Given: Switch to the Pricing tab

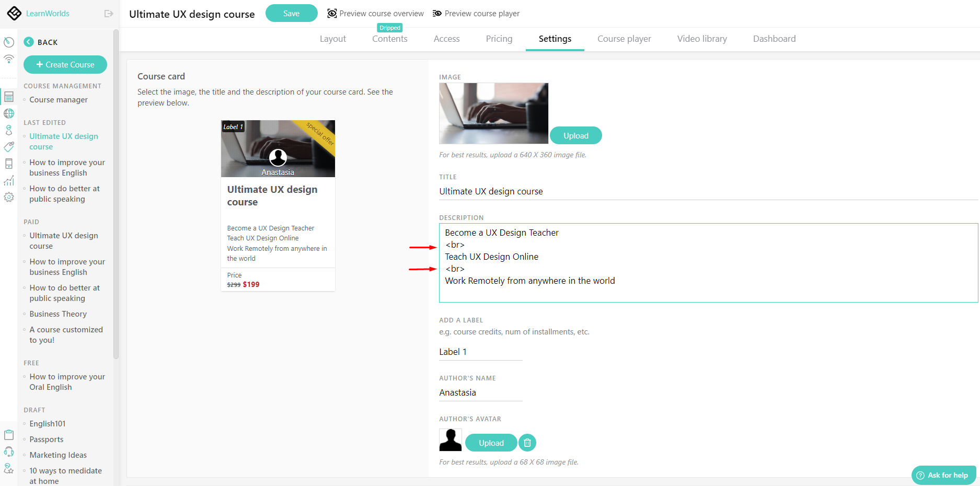Looking at the screenshot, I should pos(499,39).
